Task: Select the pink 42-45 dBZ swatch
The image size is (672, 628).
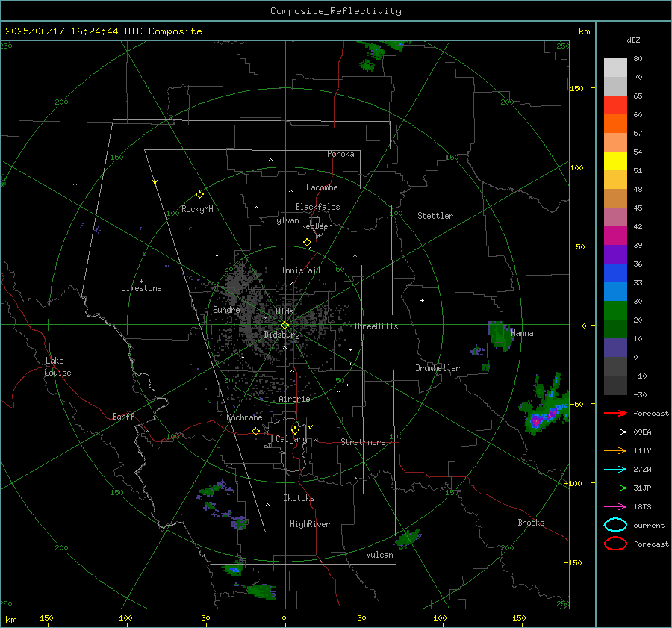Action: point(615,217)
